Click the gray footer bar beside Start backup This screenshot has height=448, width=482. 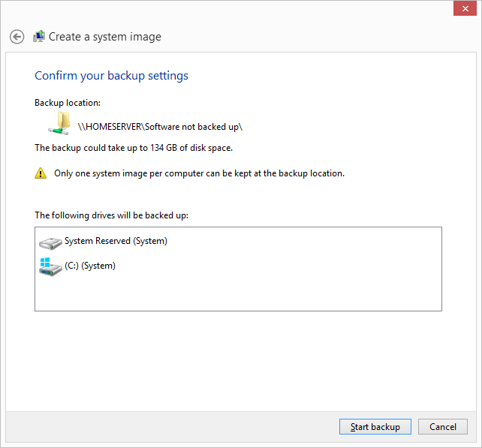click(172, 427)
